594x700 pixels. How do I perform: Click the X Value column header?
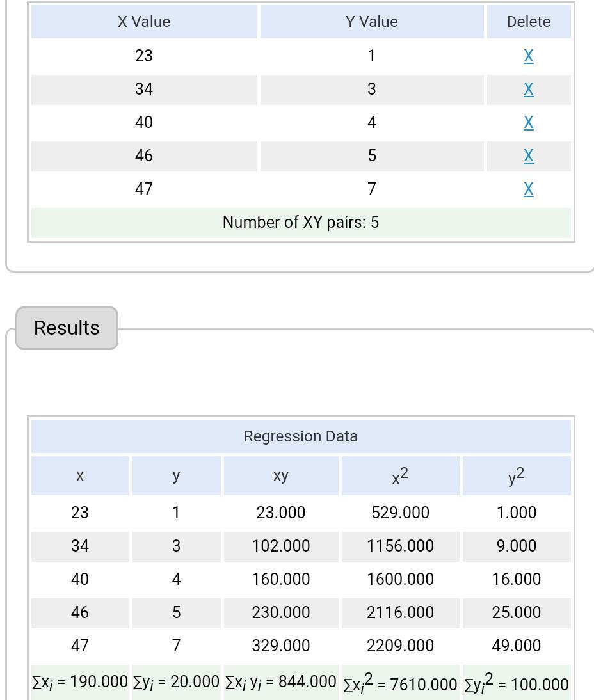tap(144, 22)
